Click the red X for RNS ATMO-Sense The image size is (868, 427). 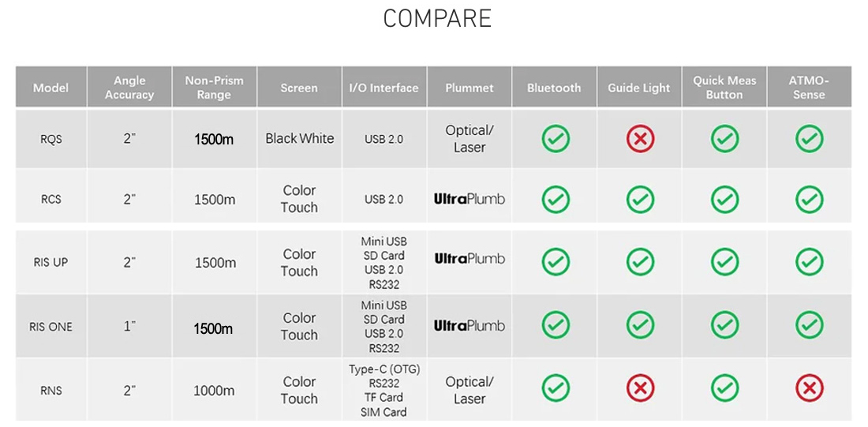(x=809, y=388)
